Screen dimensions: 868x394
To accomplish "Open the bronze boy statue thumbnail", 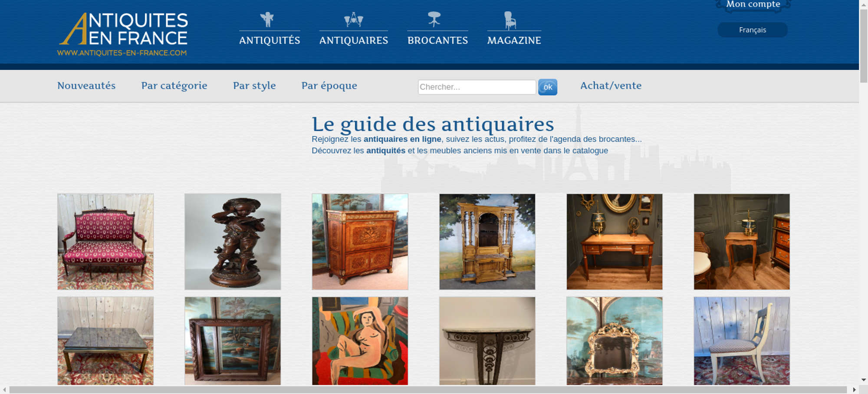I will pyautogui.click(x=233, y=242).
